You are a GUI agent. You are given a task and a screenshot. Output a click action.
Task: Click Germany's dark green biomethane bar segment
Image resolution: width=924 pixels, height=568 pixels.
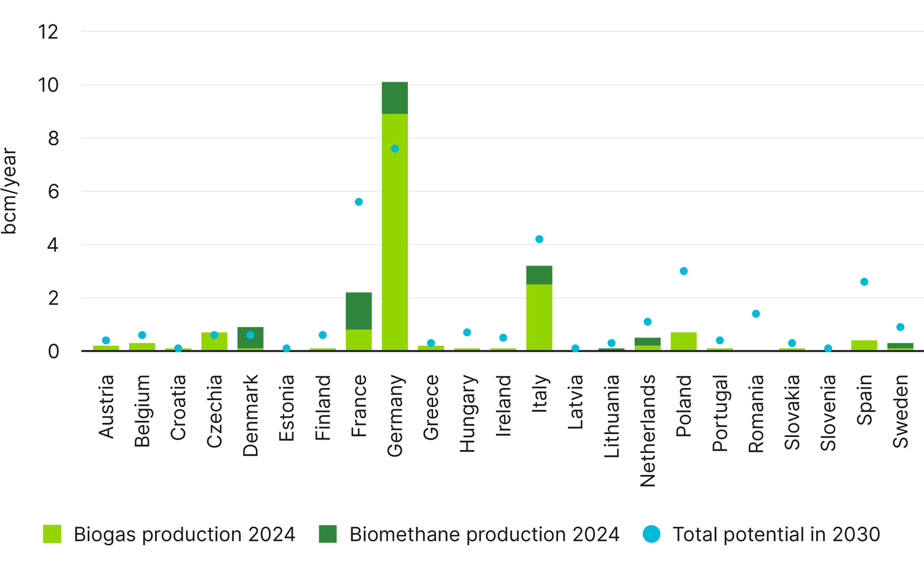[395, 98]
